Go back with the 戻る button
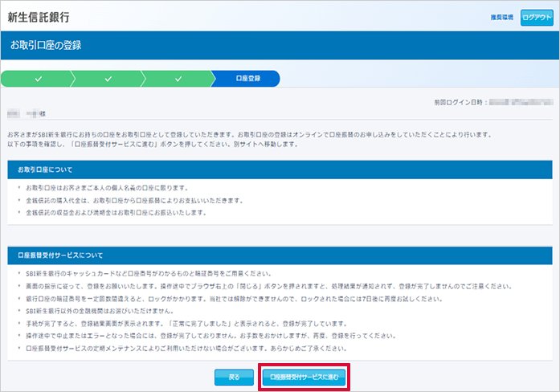The image size is (560, 392). point(234,376)
